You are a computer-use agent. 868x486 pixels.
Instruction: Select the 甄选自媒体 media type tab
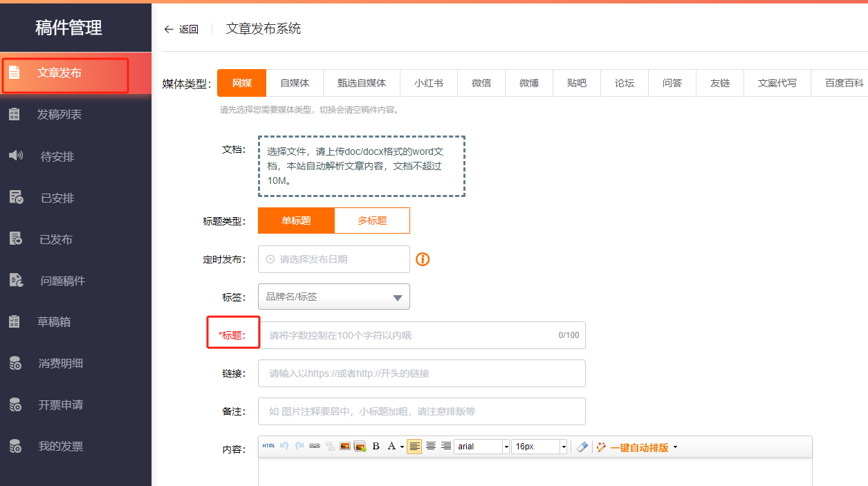click(x=362, y=83)
